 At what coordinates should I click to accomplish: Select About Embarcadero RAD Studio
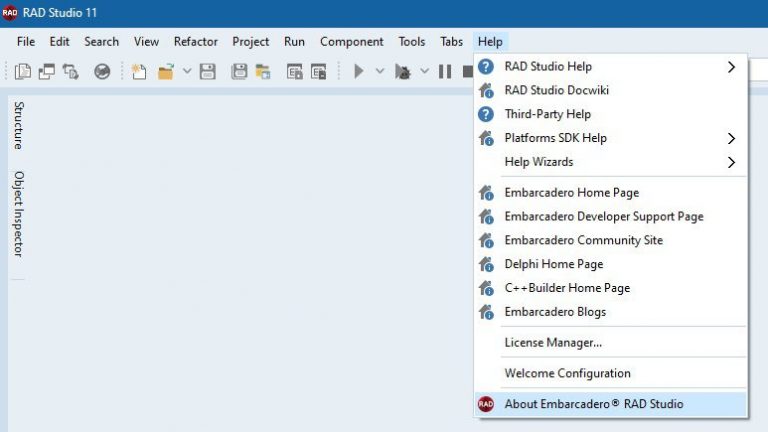[611, 404]
